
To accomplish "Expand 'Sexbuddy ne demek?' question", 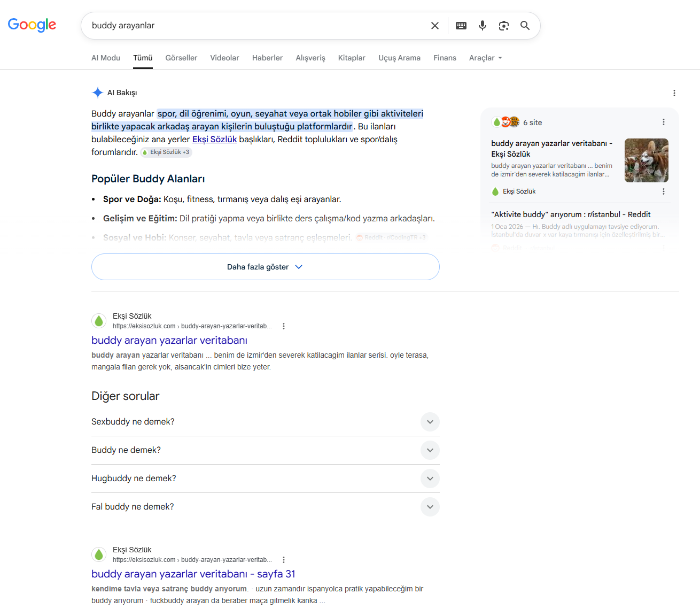I will 266,422.
